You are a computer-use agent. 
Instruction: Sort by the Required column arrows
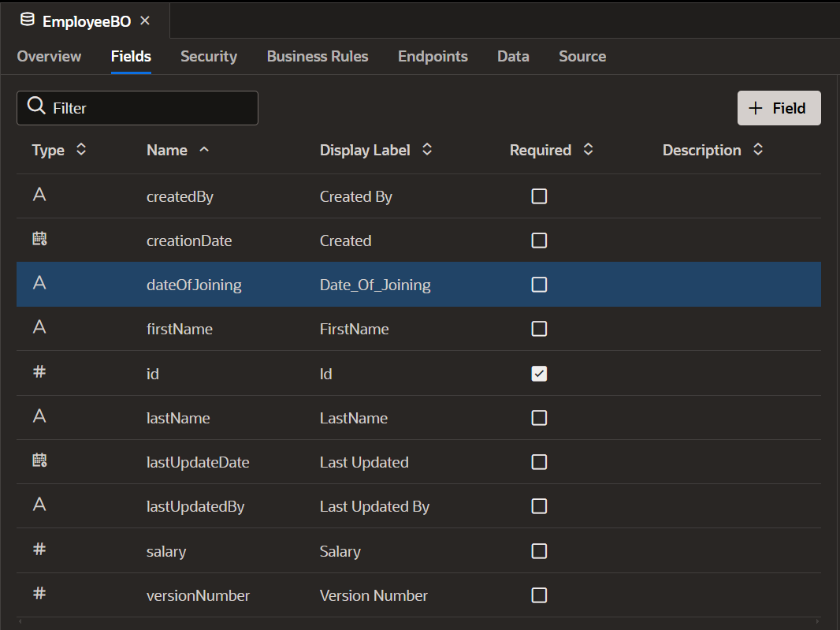pos(588,149)
